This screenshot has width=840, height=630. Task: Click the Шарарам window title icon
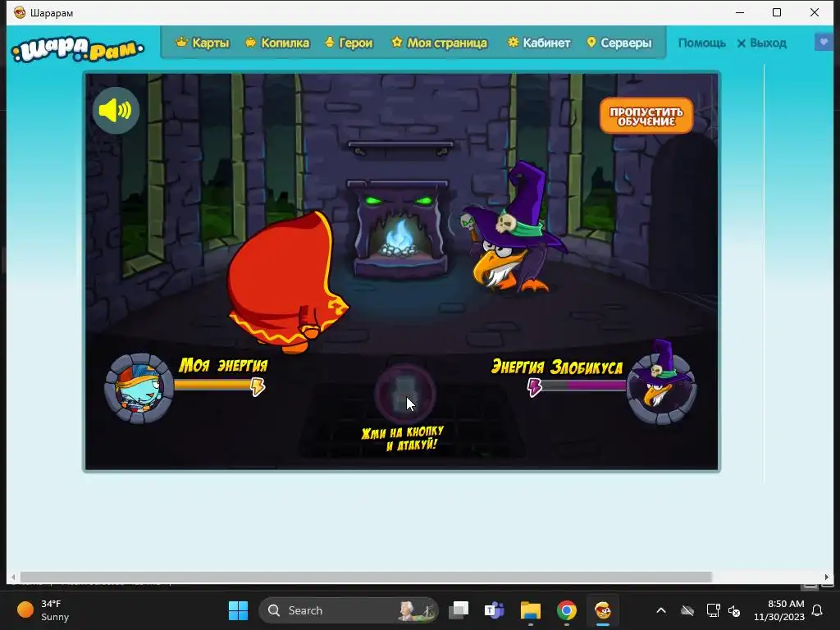coord(20,12)
